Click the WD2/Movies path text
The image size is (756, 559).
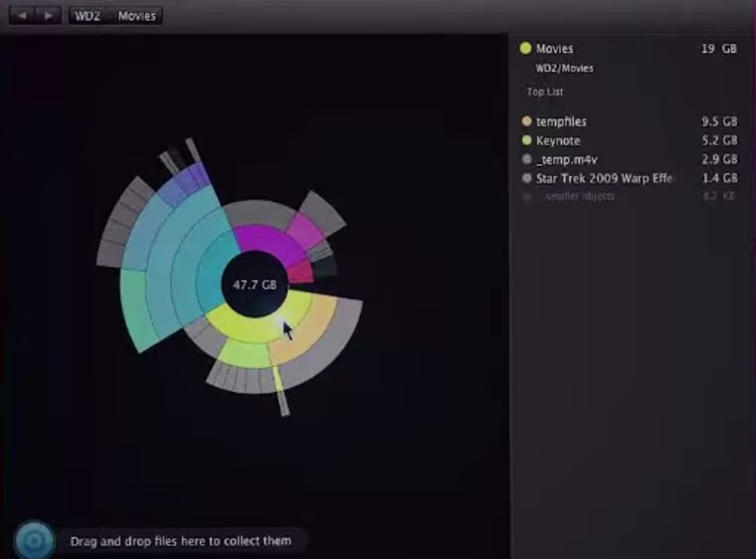pyautogui.click(x=564, y=69)
